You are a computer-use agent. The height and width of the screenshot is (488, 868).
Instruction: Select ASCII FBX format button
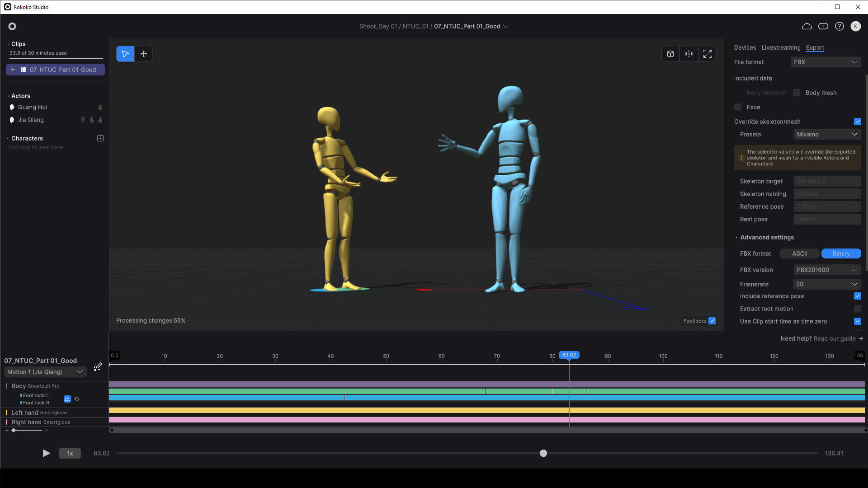tap(799, 253)
